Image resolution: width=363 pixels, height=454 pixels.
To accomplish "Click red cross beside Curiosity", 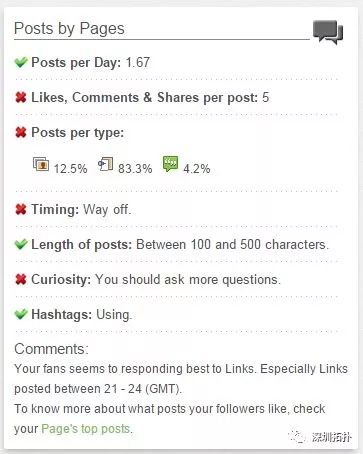I will click(21, 279).
